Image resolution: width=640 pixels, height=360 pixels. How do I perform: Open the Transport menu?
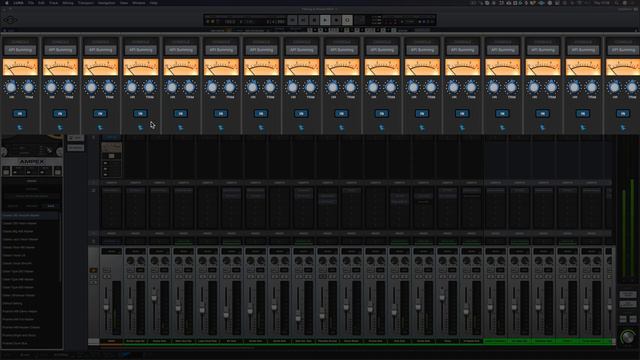pyautogui.click(x=86, y=2)
